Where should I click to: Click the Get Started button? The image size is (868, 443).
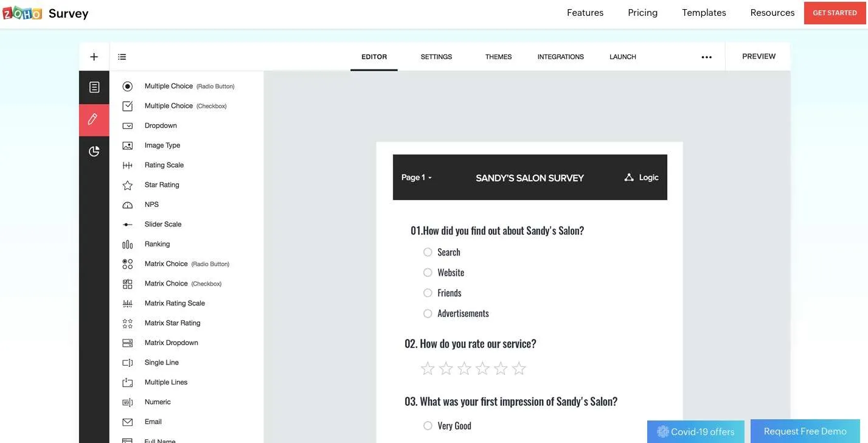click(835, 13)
